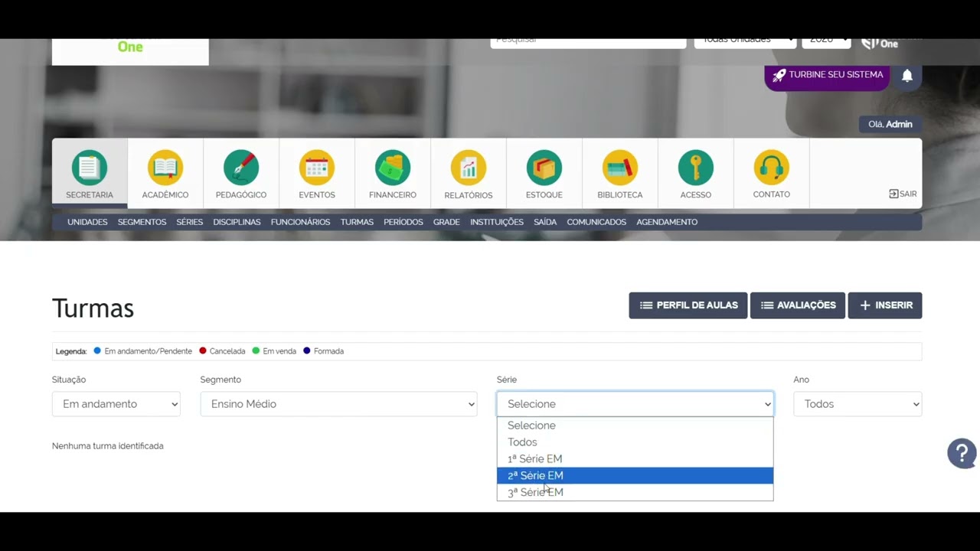The height and width of the screenshot is (551, 980).
Task: Open the Situação dropdown
Action: tap(116, 404)
